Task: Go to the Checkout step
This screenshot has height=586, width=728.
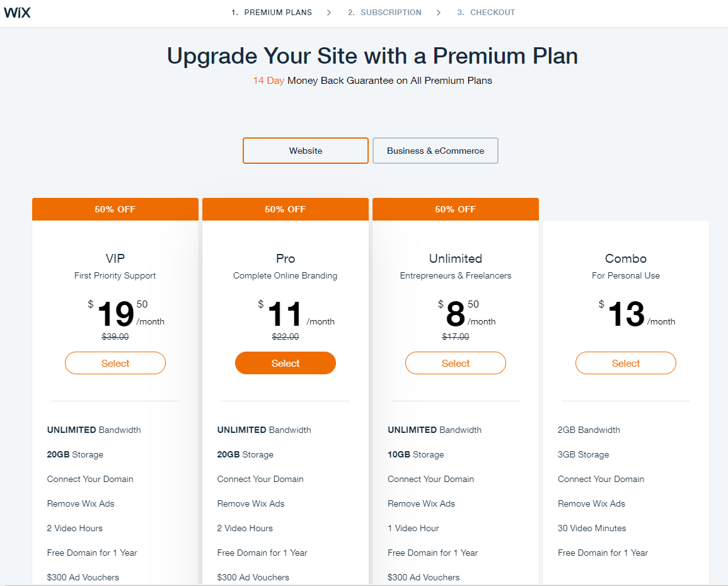Action: [x=486, y=13]
